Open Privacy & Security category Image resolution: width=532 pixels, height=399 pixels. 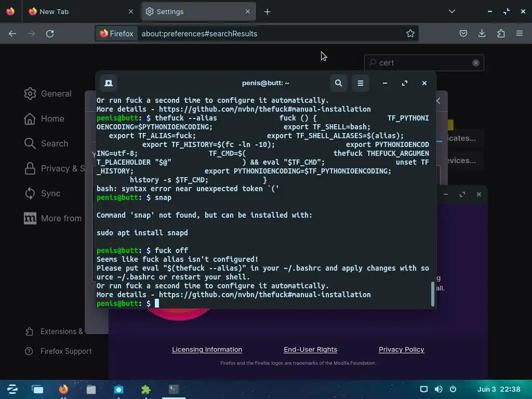click(54, 169)
